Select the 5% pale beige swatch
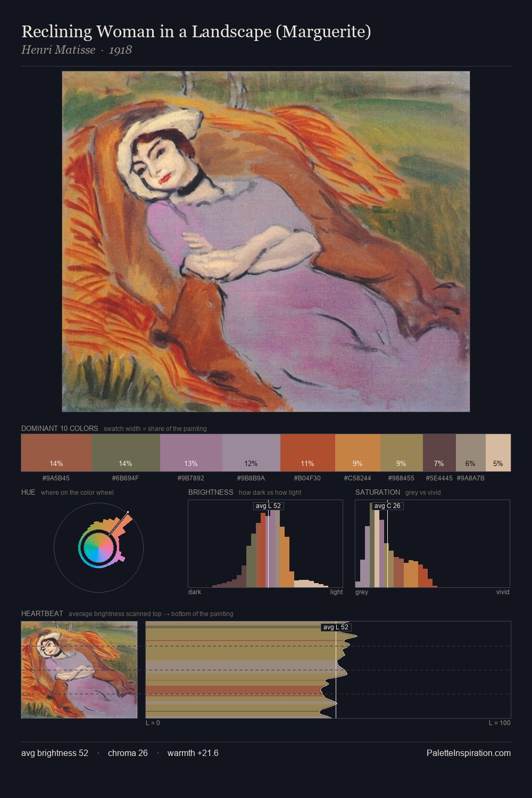The image size is (532, 798). (x=498, y=453)
